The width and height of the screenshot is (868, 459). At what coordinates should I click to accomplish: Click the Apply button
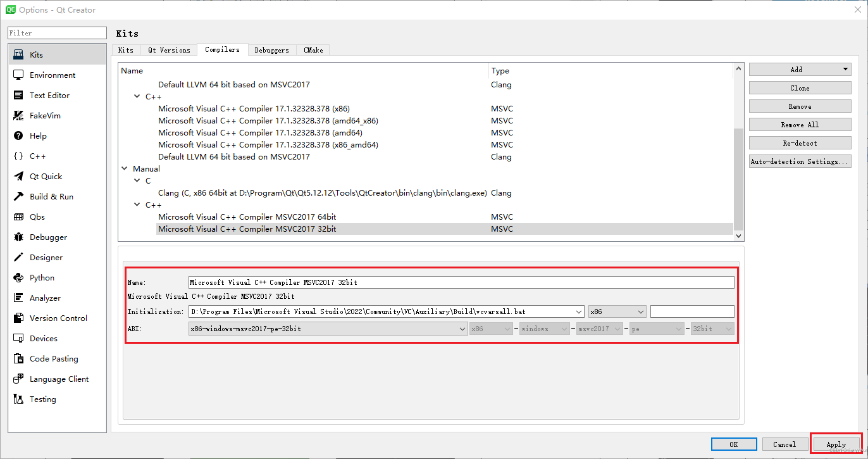[x=836, y=444]
